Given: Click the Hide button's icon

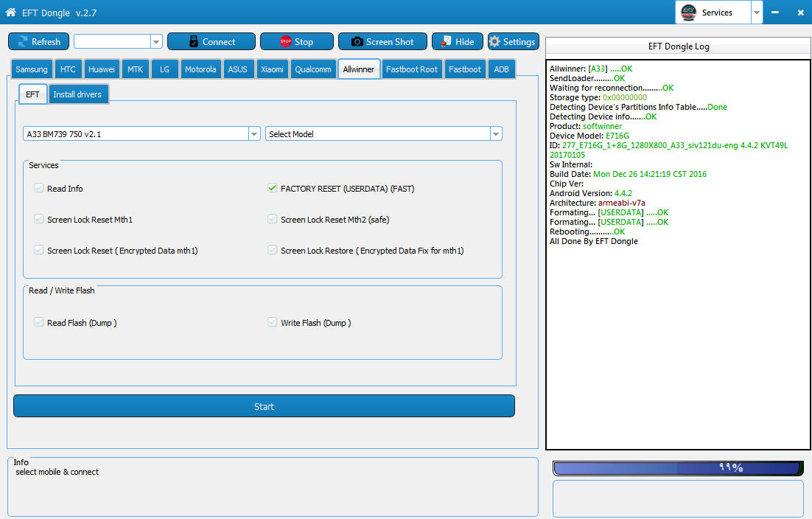Looking at the screenshot, I should click(446, 41).
